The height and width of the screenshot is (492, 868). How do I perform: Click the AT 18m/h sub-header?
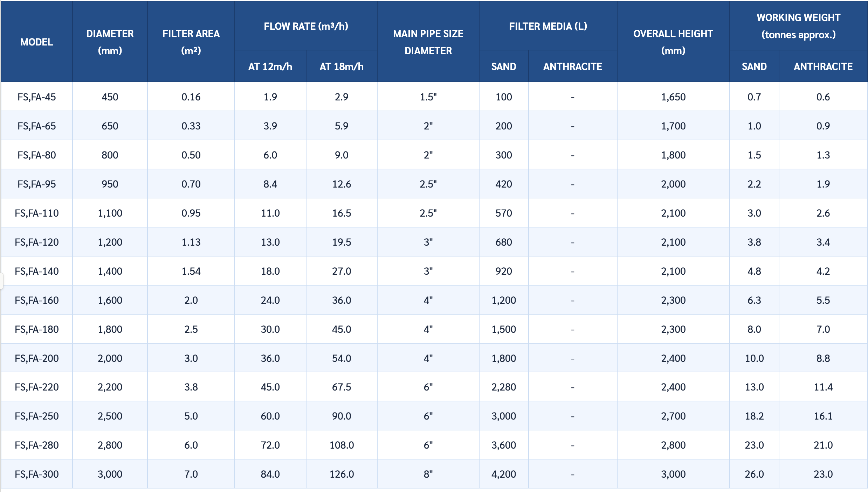coord(342,66)
